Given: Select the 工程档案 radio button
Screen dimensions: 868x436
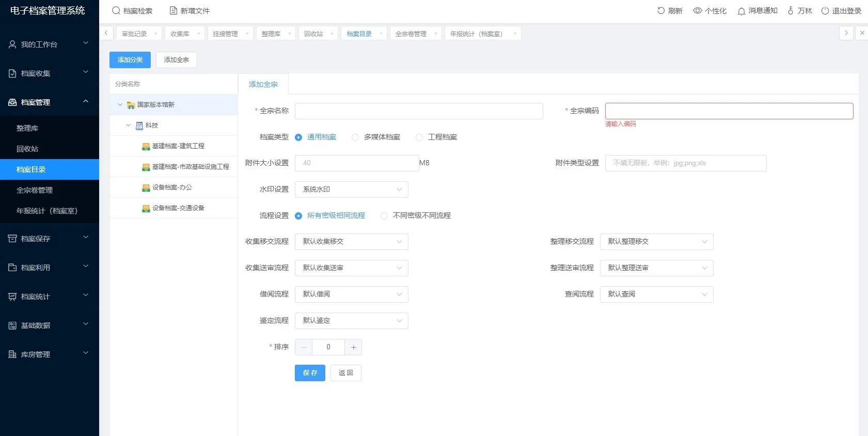Looking at the screenshot, I should pos(419,137).
